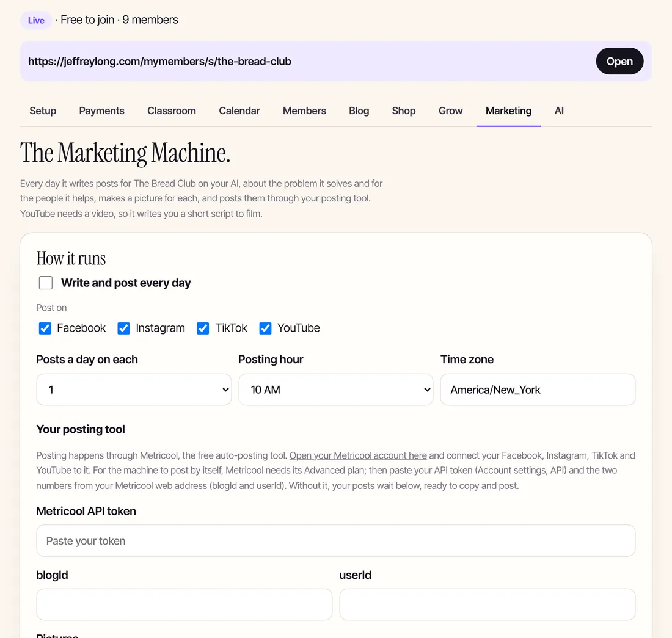This screenshot has height=638, width=672.
Task: Click The Marketing Machine heading
Action: pos(125,153)
